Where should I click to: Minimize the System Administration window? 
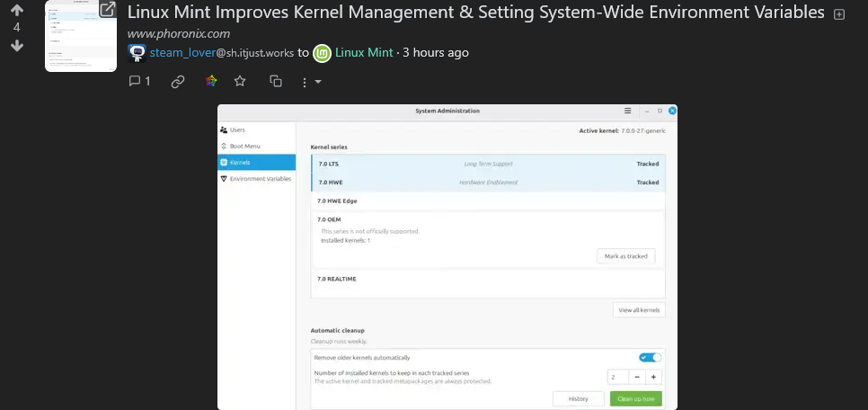(x=648, y=111)
